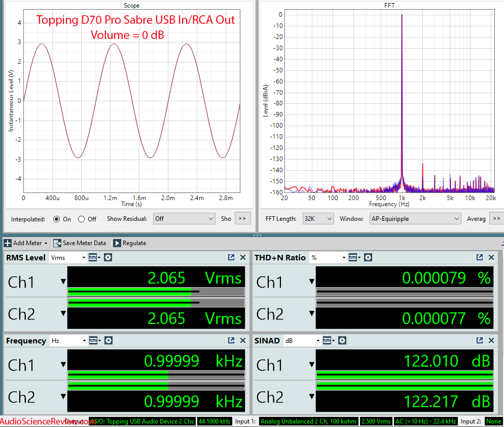Viewport: 504px width, 427px height.
Task: Pop out the THD+N Ratio meter
Action: (480, 257)
